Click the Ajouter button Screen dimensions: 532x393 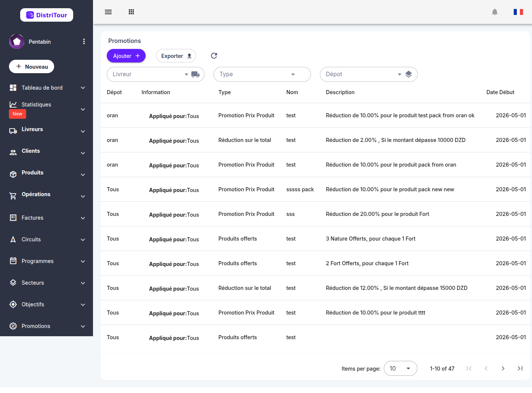point(126,56)
